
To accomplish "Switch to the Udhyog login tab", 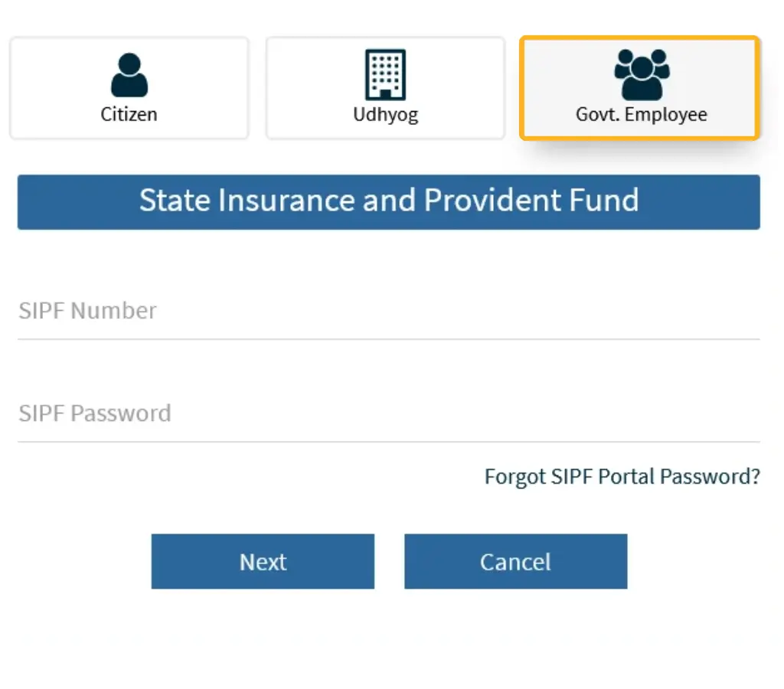I will click(x=385, y=88).
